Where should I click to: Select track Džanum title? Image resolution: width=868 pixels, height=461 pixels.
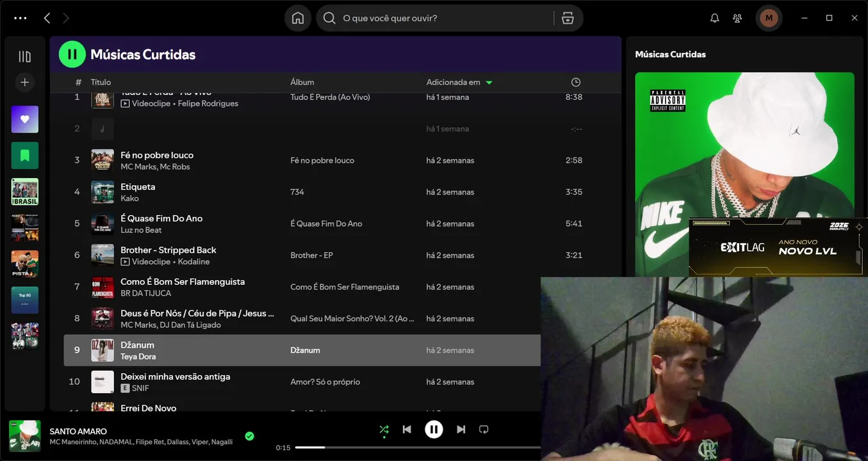(137, 345)
